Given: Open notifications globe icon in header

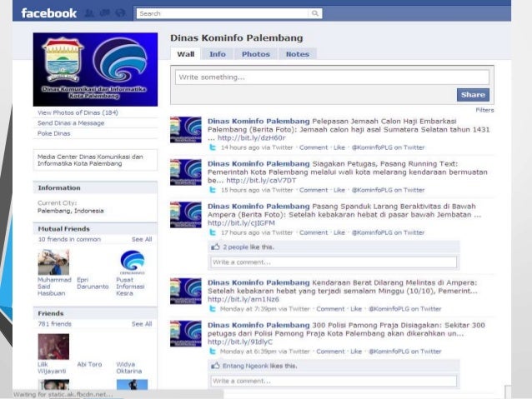Looking at the screenshot, I should [x=120, y=13].
